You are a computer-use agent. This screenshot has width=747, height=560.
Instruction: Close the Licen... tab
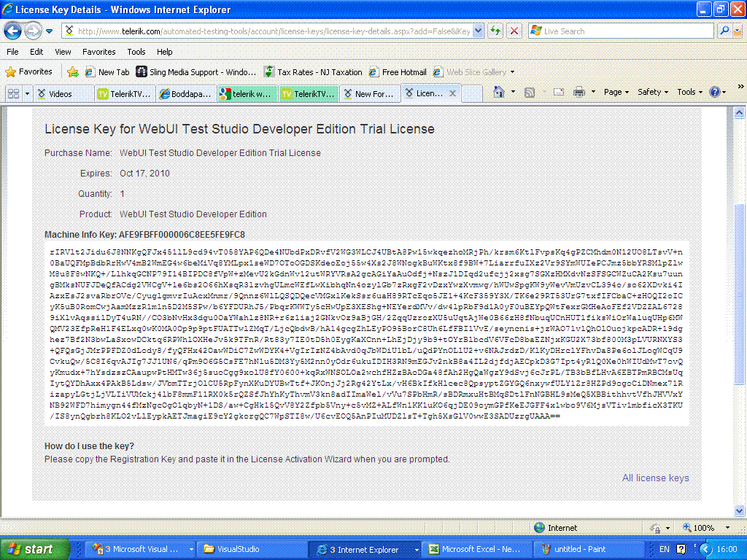point(452,93)
